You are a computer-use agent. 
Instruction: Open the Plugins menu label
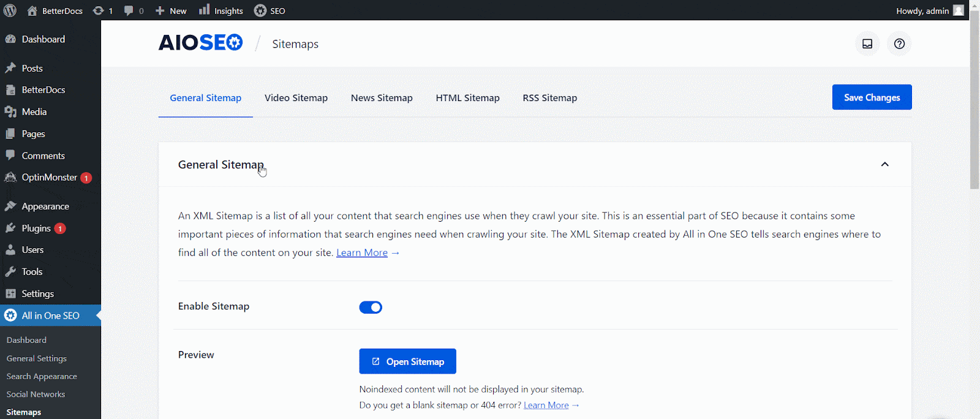coord(36,228)
